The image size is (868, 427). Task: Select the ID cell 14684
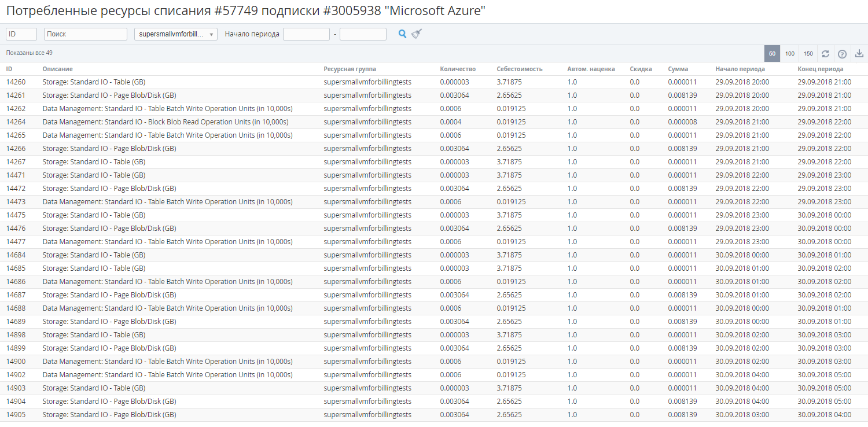point(16,255)
